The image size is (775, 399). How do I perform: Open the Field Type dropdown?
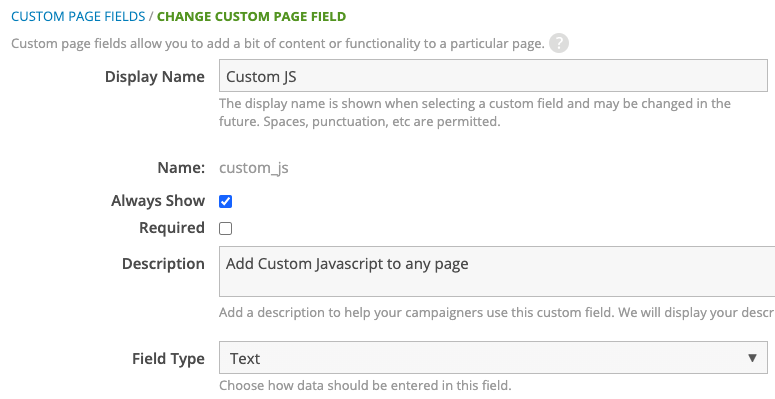pos(493,357)
